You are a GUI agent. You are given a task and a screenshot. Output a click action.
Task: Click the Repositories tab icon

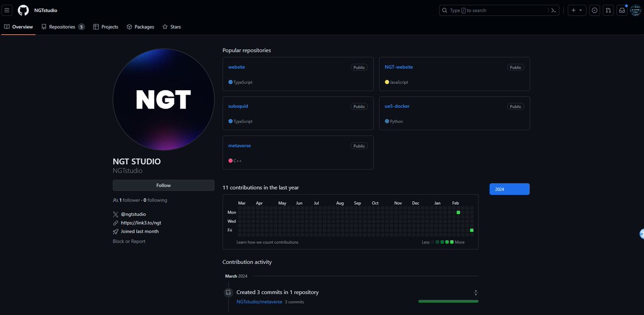[44, 27]
